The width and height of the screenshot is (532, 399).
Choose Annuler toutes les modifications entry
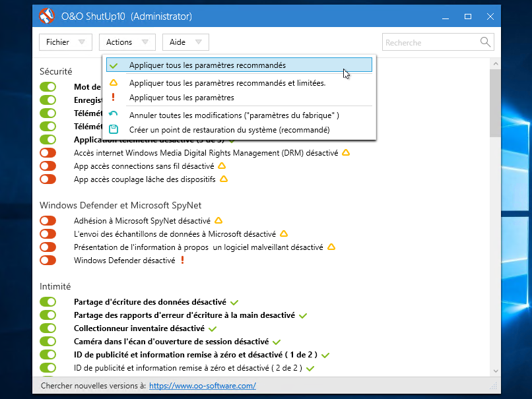[x=234, y=115]
